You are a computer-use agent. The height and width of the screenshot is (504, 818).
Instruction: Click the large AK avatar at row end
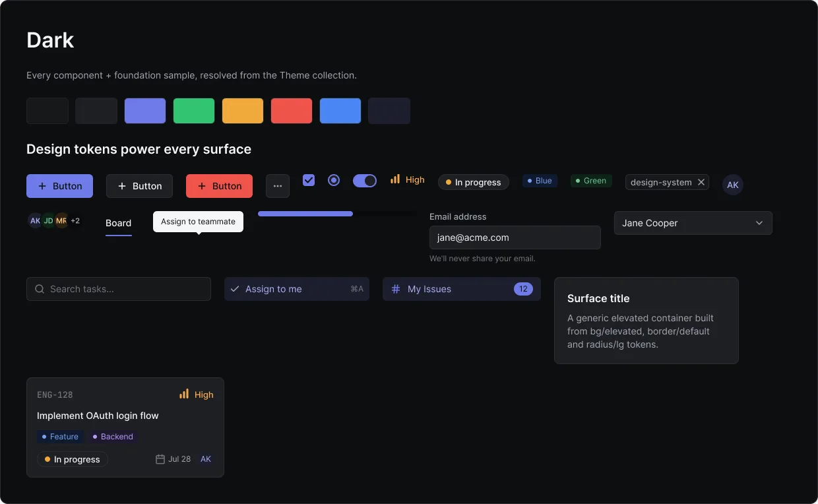coord(733,185)
